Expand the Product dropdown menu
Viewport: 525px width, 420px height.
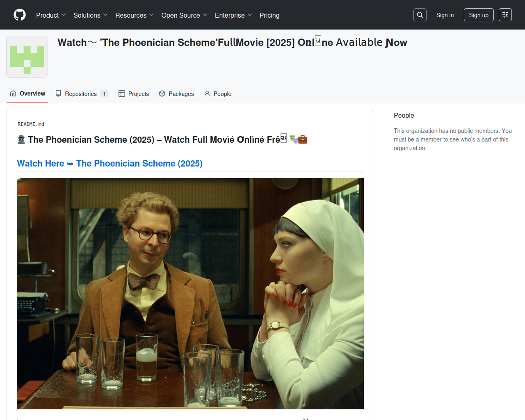pyautogui.click(x=51, y=15)
